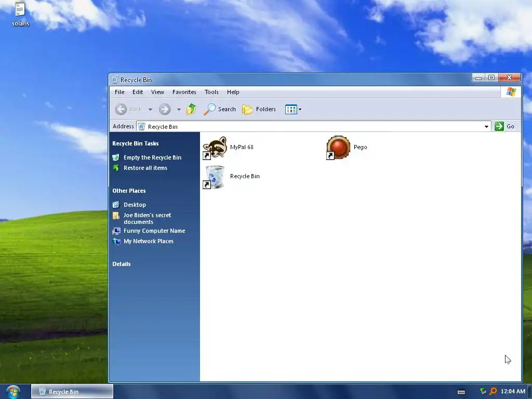
Task: Click the MyPal 68 file name
Action: click(242, 147)
